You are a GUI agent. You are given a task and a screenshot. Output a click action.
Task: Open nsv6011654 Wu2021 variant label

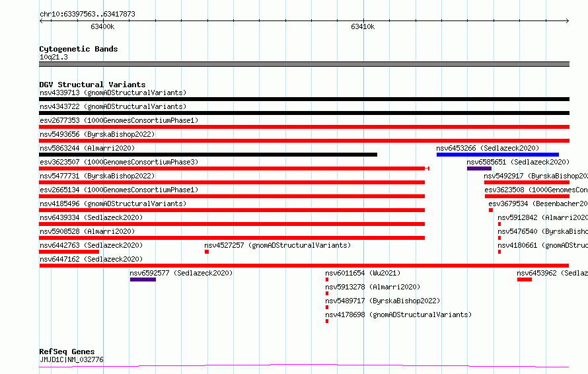[363, 273]
